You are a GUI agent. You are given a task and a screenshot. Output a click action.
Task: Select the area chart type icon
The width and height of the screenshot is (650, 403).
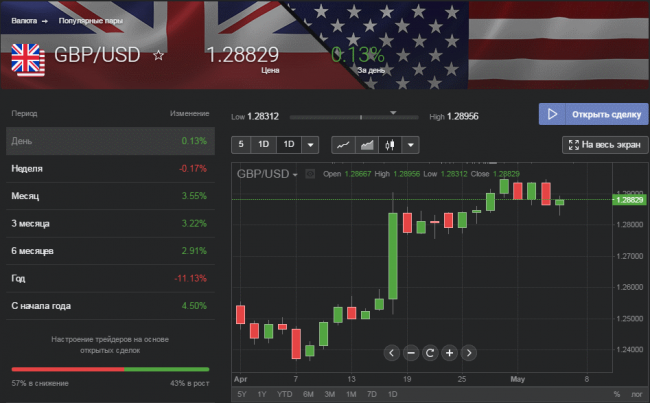point(367,145)
